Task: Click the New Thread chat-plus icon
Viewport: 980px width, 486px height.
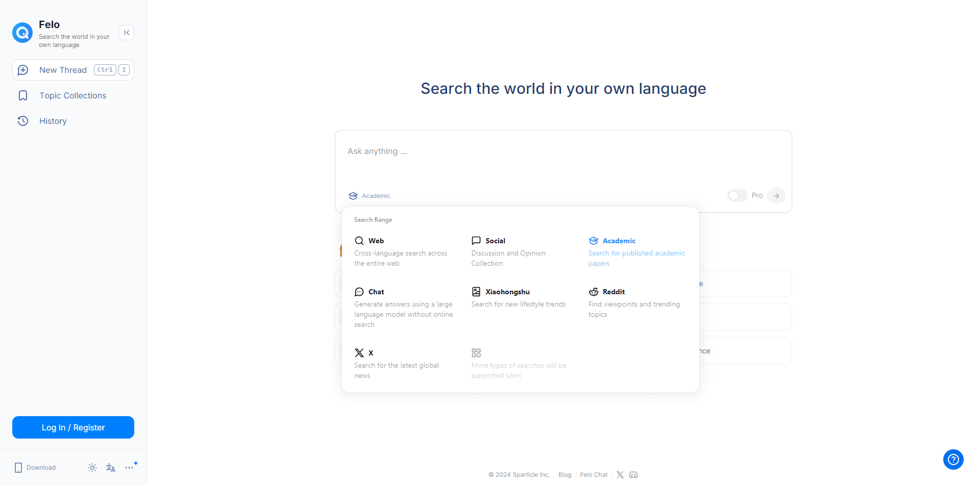Action: click(23, 70)
